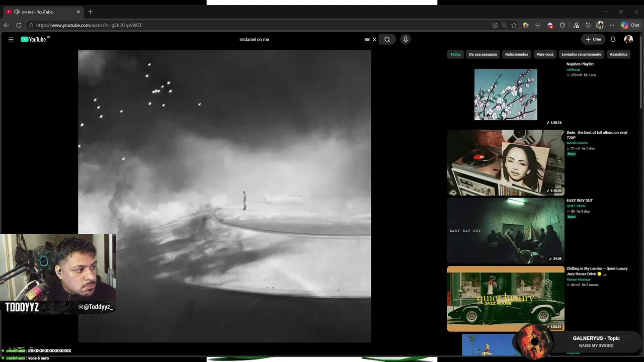Open the media control music note icon
Viewport: 644px width, 362px height.
[x=576, y=25]
